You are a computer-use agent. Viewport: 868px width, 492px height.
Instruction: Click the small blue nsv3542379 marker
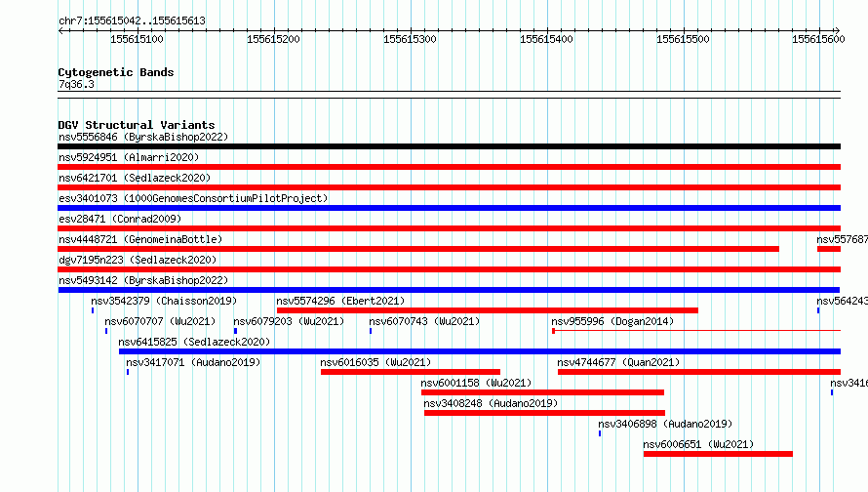click(x=93, y=310)
